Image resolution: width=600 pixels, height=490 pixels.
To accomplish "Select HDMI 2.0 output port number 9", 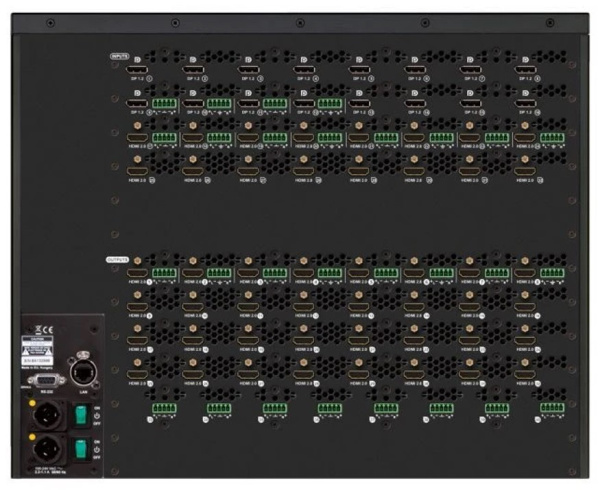I will tap(137, 307).
